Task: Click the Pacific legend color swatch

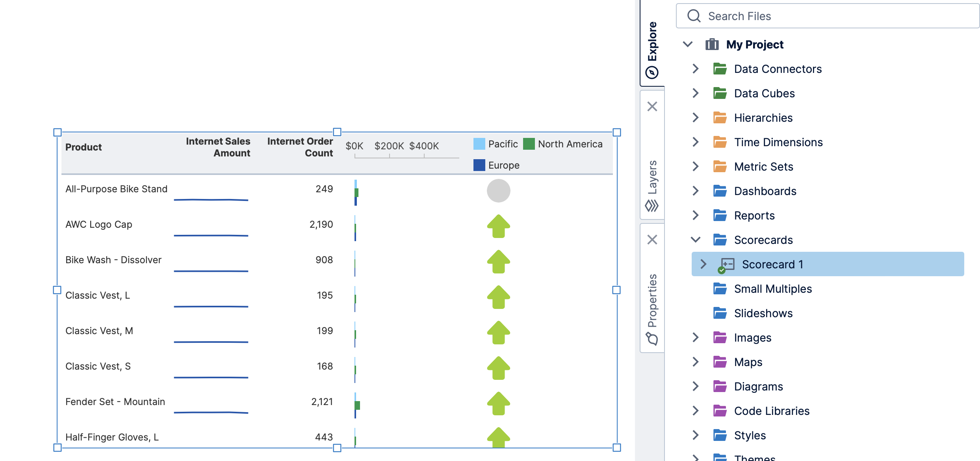Action: pos(479,144)
